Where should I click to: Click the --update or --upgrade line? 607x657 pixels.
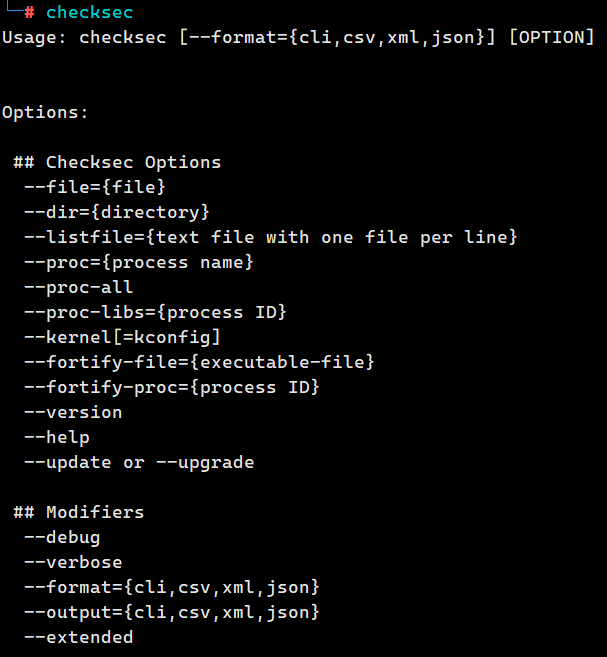(139, 463)
